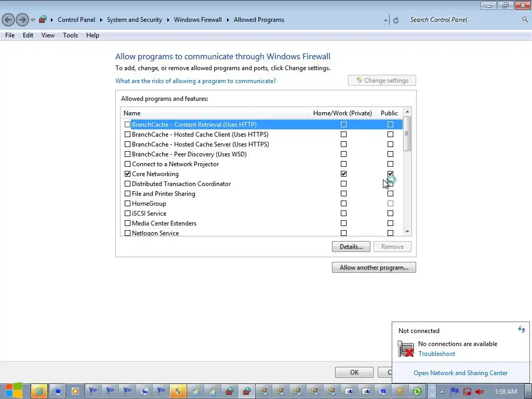Click the search magnifier icon
The height and width of the screenshot is (399, 532).
pos(525,20)
